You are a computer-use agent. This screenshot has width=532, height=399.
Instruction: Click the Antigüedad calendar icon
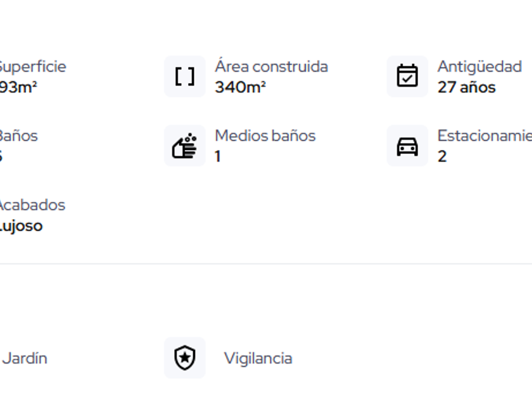point(407,77)
